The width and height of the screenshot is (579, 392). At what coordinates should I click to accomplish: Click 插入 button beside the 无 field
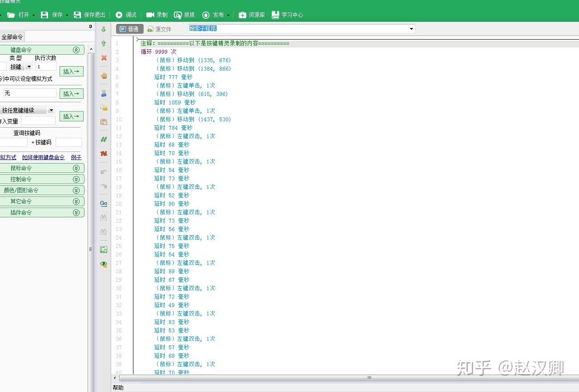[71, 93]
